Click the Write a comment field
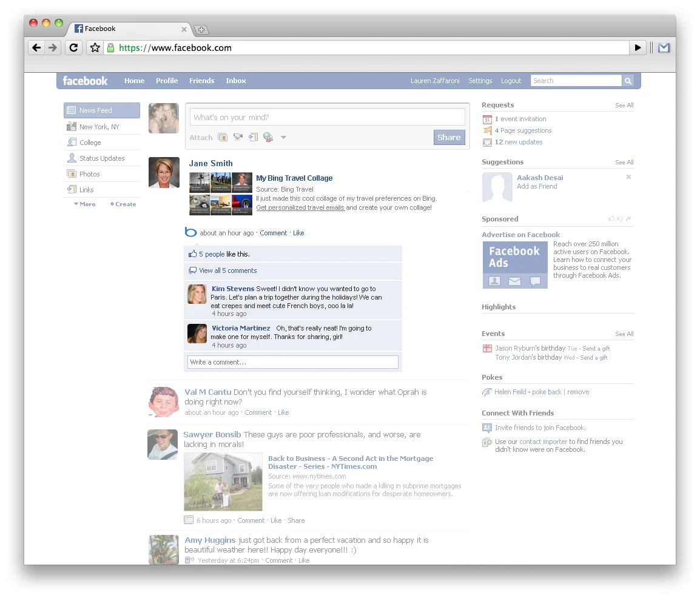The height and width of the screenshot is (598, 700). 293,362
